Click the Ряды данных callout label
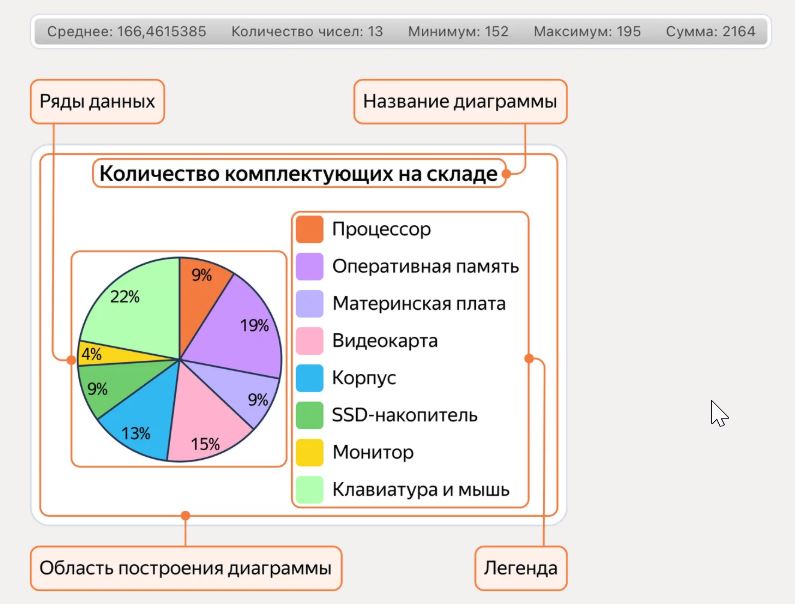The height and width of the screenshot is (604, 795). pyautogui.click(x=97, y=102)
